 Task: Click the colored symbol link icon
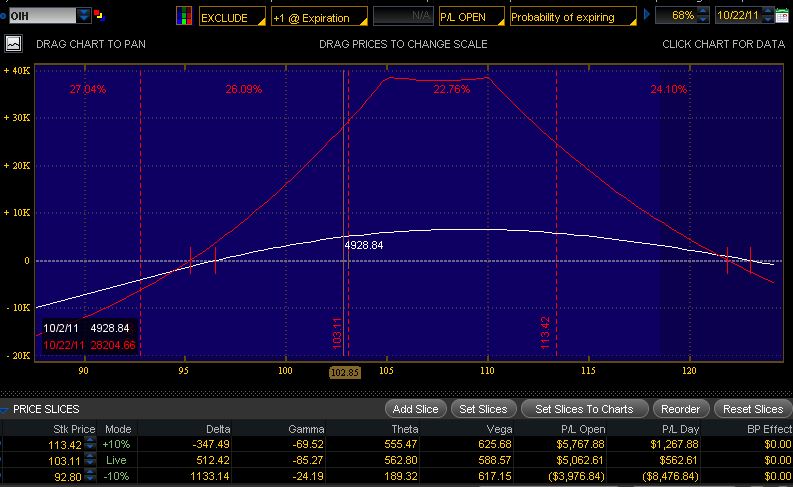point(99,16)
